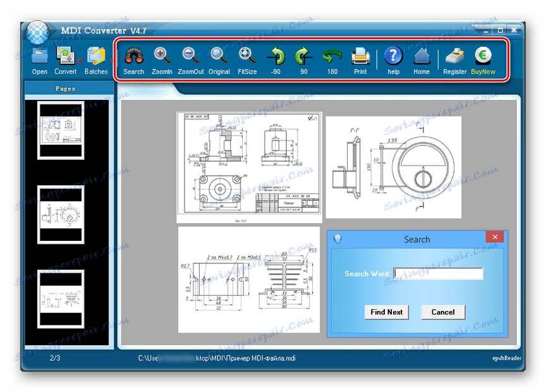This screenshot has height=392, width=546.
Task: Click the Pages panel header
Action: click(69, 89)
